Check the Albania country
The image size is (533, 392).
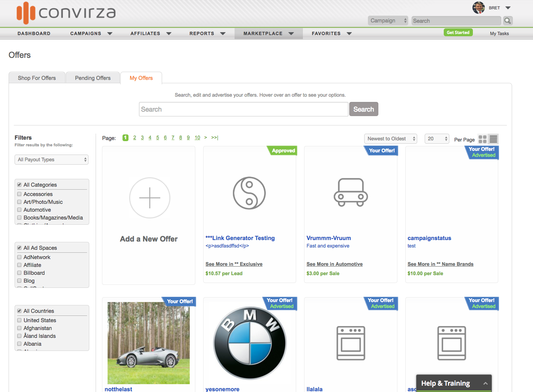(x=19, y=344)
